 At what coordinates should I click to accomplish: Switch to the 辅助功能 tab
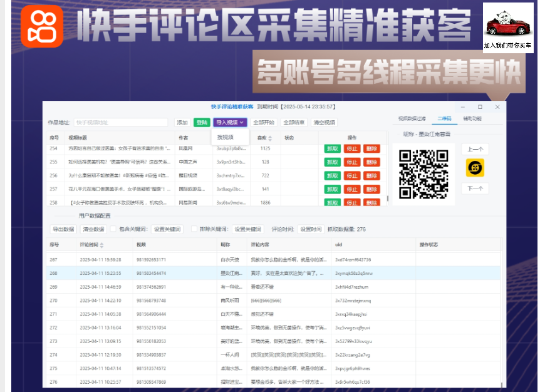click(472, 119)
